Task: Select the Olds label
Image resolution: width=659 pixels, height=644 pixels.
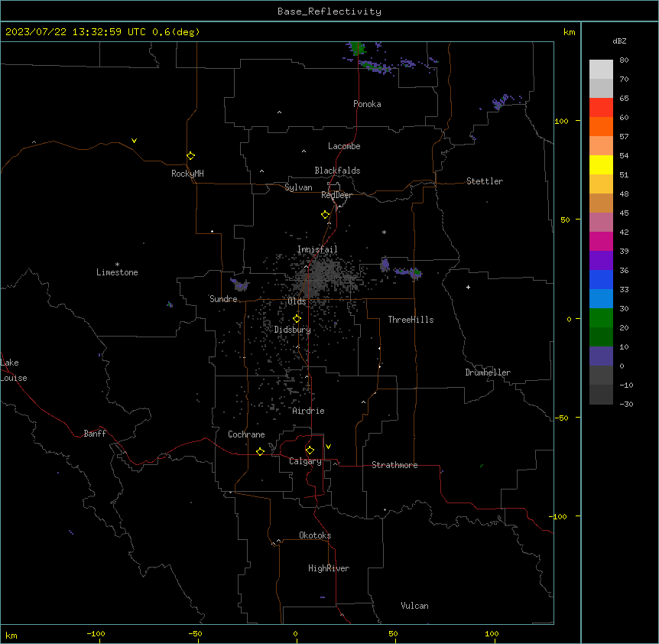Action: (x=297, y=301)
